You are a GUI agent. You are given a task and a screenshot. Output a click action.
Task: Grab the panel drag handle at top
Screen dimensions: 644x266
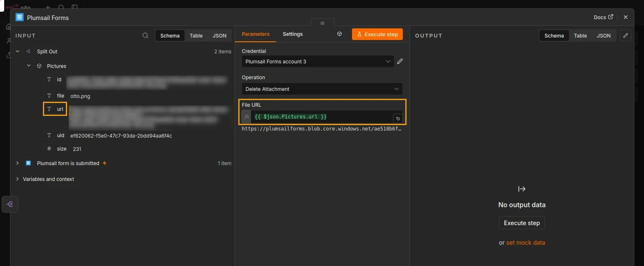[322, 23]
